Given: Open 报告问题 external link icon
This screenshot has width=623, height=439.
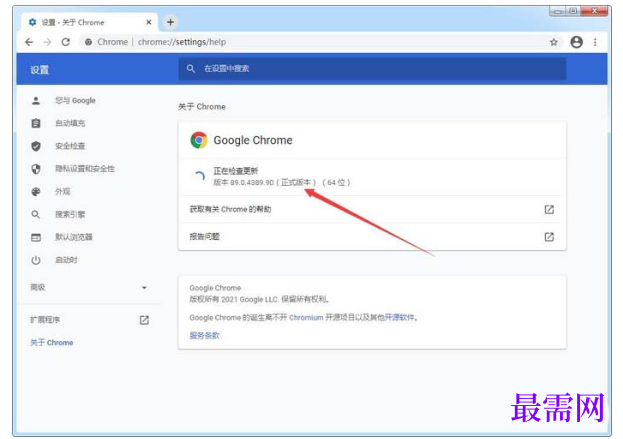Looking at the screenshot, I should pos(549,237).
